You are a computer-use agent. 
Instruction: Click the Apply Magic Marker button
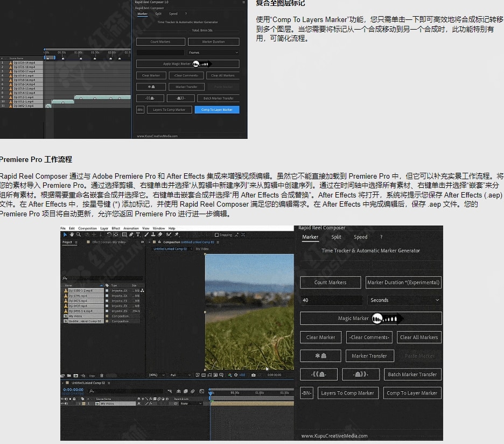pos(188,64)
